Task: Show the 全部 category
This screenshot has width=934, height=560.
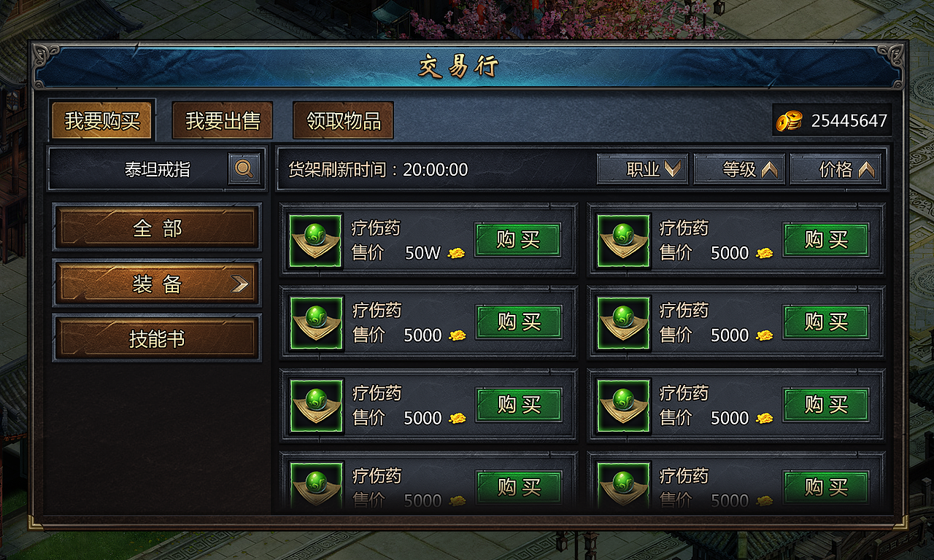Action: 157,228
